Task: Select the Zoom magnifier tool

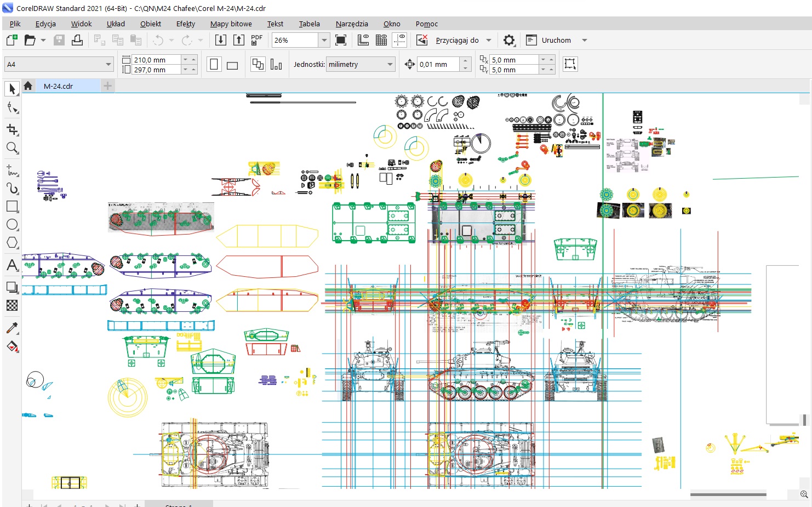Action: [x=12, y=148]
